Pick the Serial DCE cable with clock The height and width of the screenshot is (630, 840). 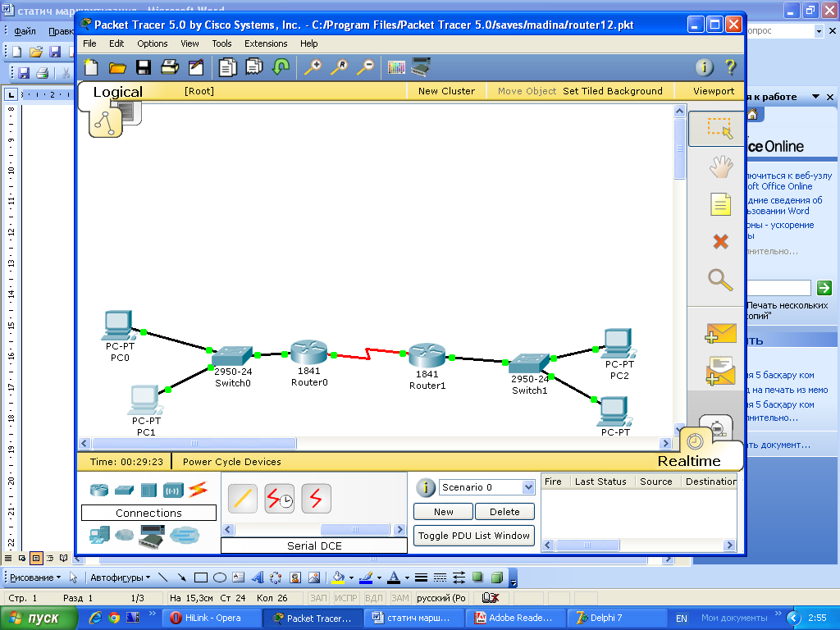pos(280,498)
